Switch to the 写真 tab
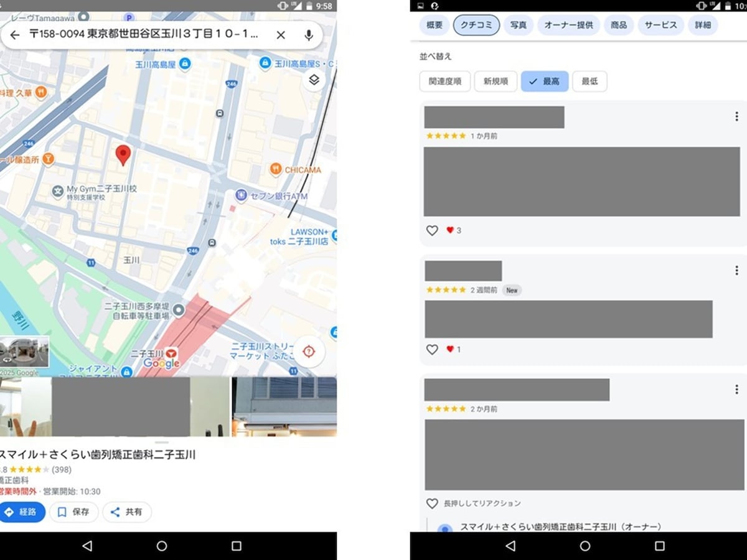This screenshot has width=747, height=560. pyautogui.click(x=518, y=26)
